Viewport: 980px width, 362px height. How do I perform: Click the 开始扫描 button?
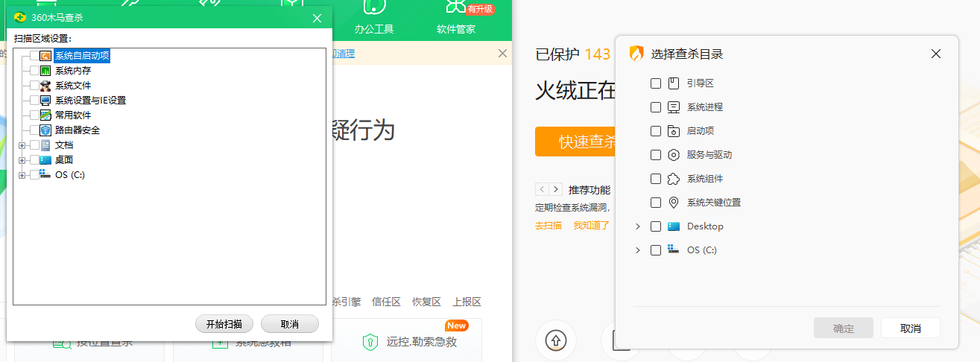[224, 324]
